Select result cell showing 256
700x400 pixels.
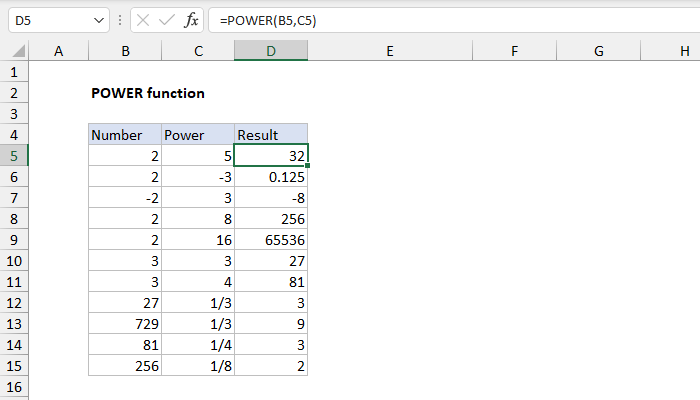(271, 219)
